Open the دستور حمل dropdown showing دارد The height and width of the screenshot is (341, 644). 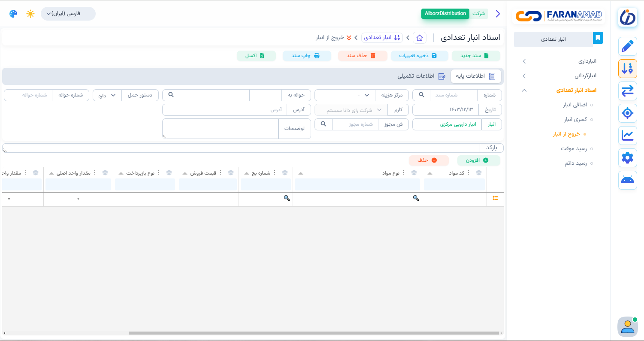pyautogui.click(x=107, y=95)
